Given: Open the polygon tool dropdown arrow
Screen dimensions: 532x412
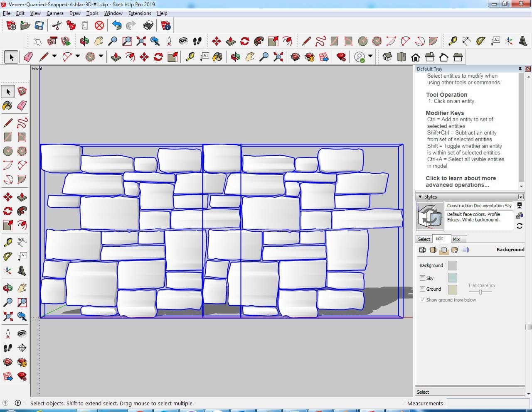Looking at the screenshot, I should coord(101,56).
